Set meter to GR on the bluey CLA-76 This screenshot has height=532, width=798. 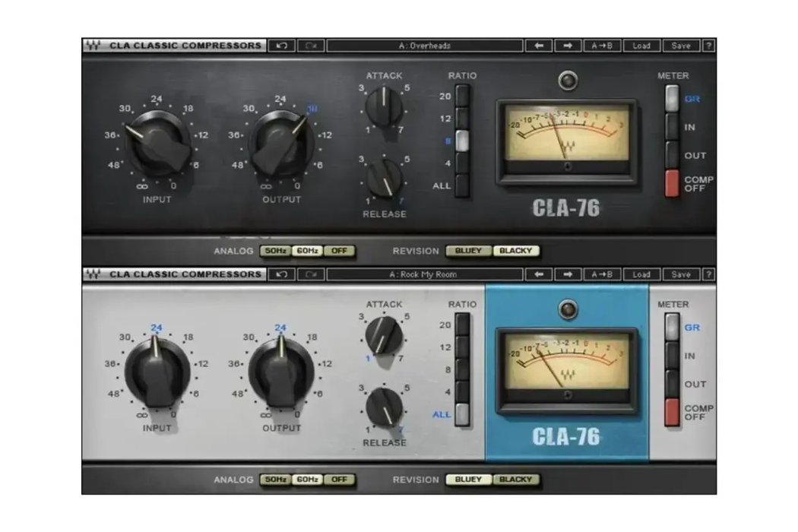pos(672,327)
